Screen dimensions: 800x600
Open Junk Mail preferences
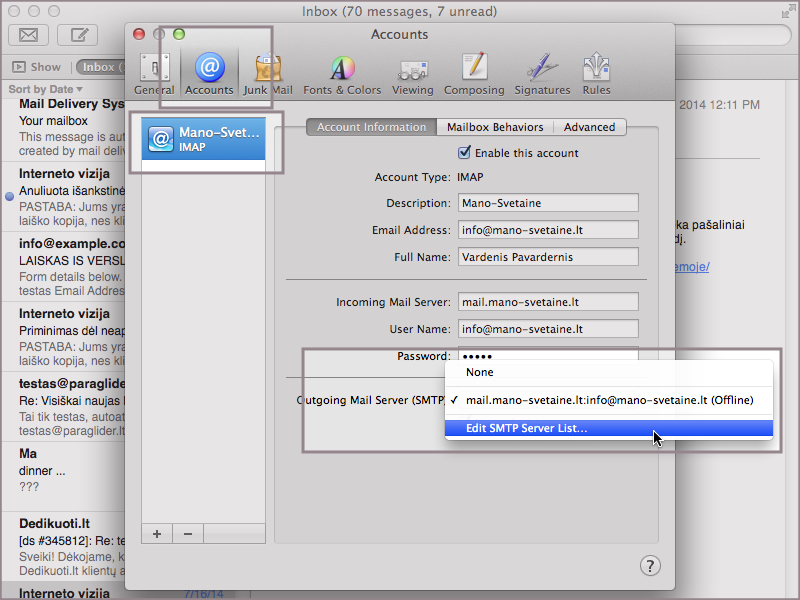click(x=267, y=74)
